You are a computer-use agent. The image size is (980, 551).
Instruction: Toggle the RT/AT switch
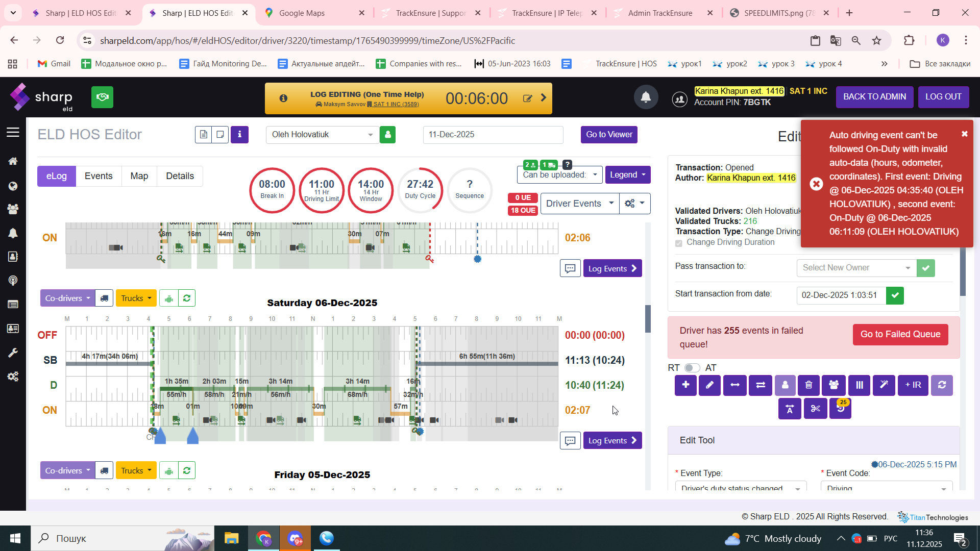click(692, 368)
